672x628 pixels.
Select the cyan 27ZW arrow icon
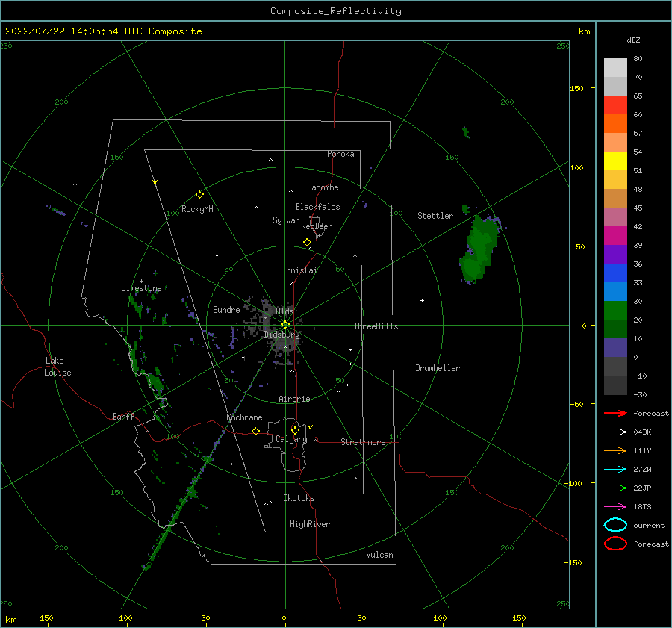(615, 470)
